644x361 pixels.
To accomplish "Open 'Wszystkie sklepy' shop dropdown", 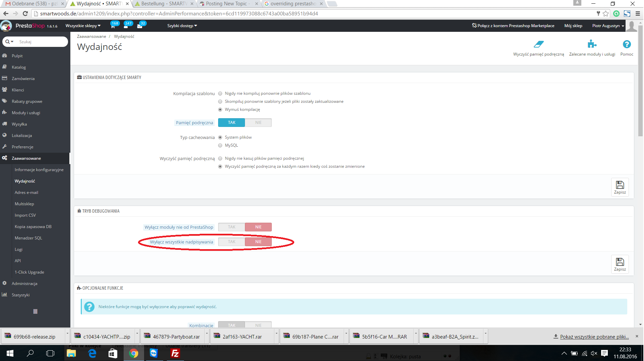I will pyautogui.click(x=83, y=26).
